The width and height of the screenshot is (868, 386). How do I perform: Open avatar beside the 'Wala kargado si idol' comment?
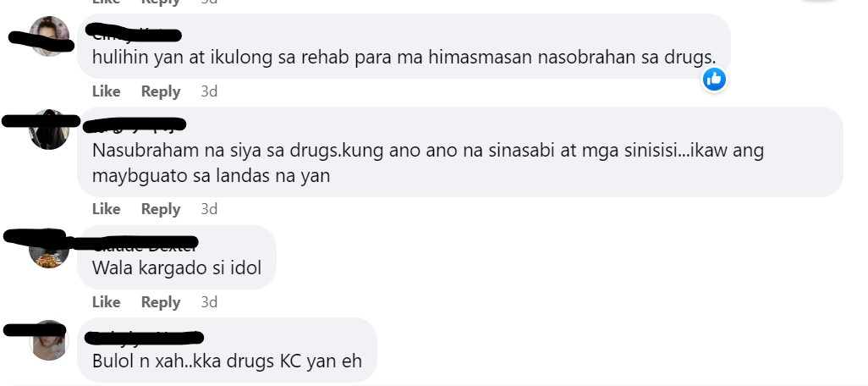coord(49,248)
